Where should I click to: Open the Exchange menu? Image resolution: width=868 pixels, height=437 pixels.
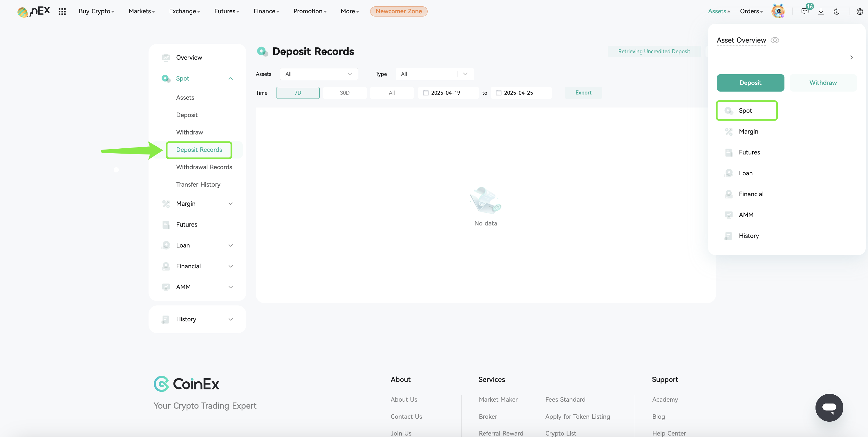[184, 12]
